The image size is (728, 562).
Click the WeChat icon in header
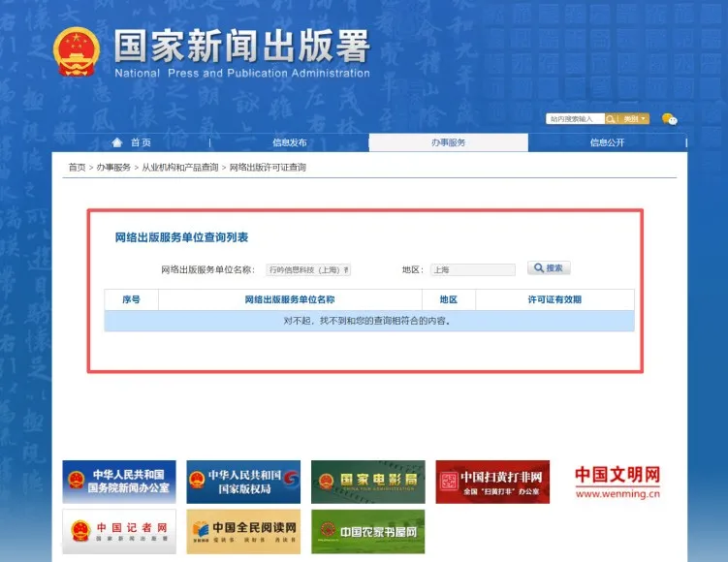pyautogui.click(x=670, y=119)
